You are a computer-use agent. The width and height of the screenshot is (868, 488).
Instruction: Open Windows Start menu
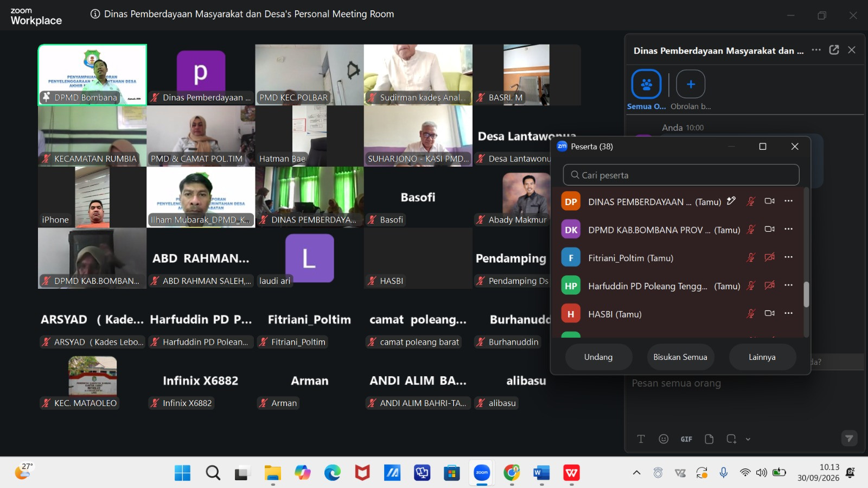[x=183, y=473]
